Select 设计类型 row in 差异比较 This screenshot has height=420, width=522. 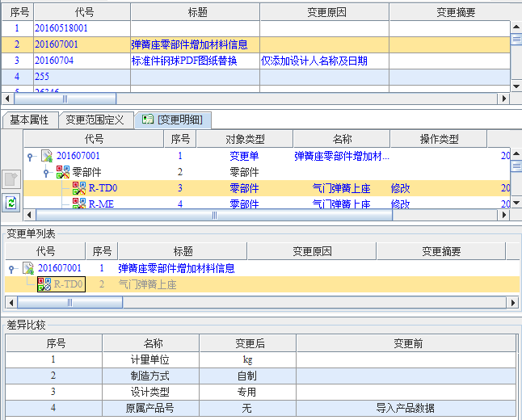pyautogui.click(x=261, y=392)
